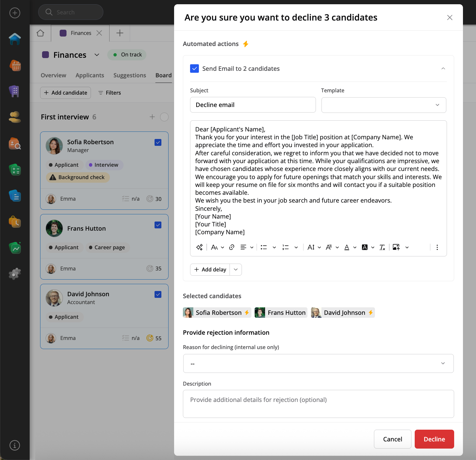Click the AI assistant sparkle icon in editor
Screen dimensions: 476x460
[x=199, y=247]
